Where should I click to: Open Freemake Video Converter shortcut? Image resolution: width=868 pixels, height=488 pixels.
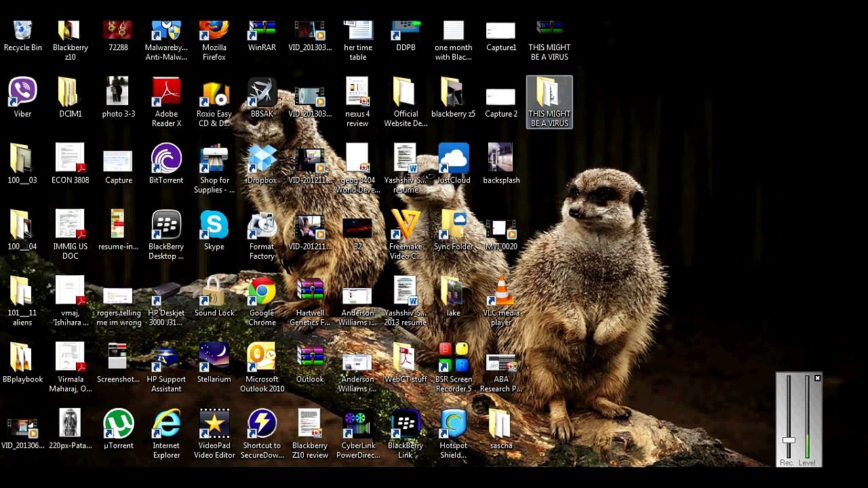coord(406,236)
